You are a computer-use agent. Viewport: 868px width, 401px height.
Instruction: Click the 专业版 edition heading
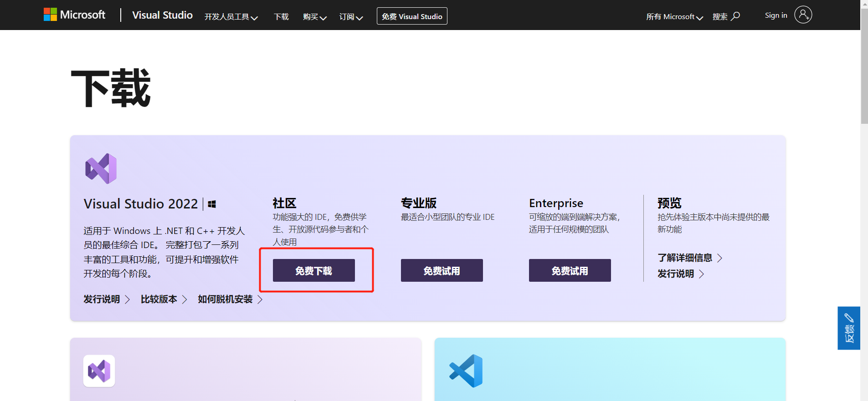pyautogui.click(x=419, y=203)
